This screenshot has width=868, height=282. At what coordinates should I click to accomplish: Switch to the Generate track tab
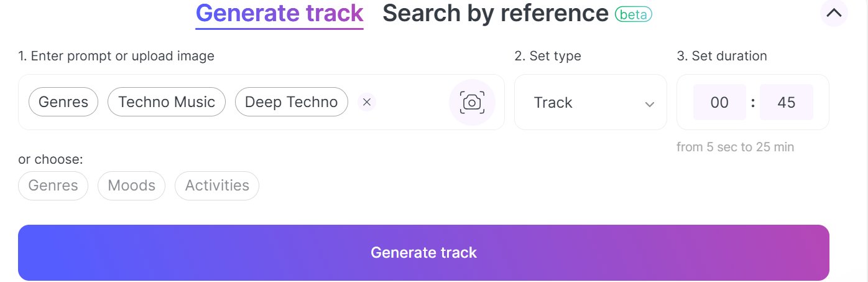pos(280,13)
